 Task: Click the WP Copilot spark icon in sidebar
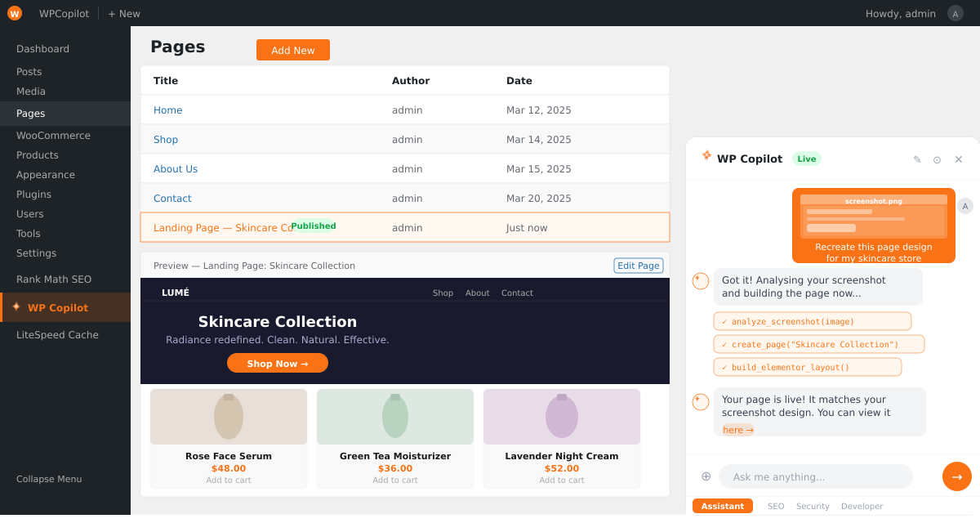[x=16, y=306]
